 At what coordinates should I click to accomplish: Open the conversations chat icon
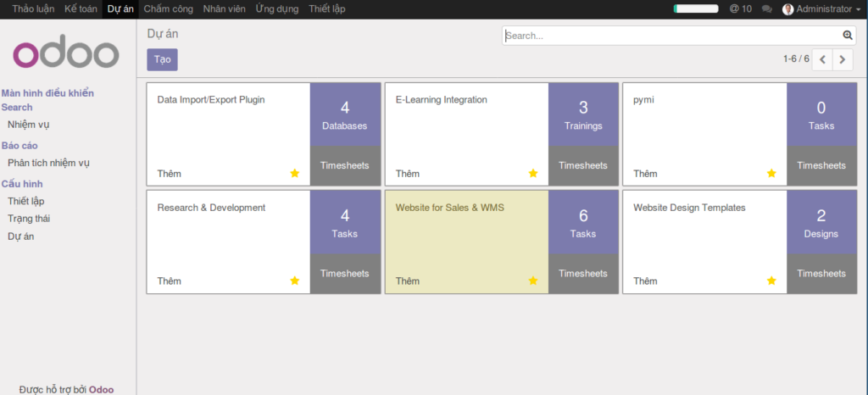(766, 8)
